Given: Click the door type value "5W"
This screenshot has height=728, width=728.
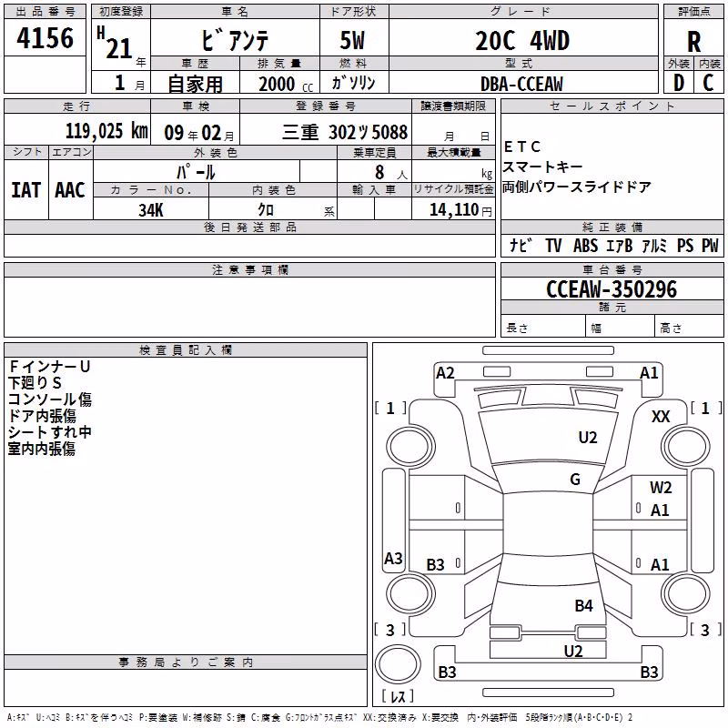Looking at the screenshot, I should (353, 40).
